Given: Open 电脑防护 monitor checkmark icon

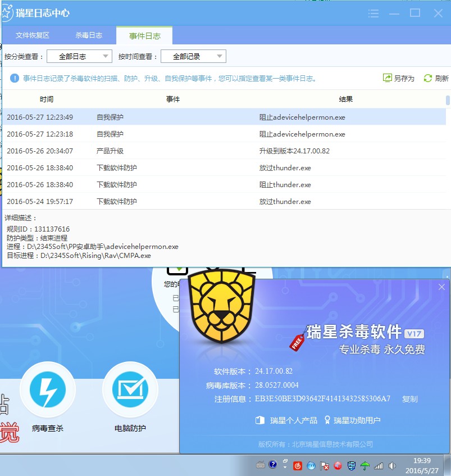Looking at the screenshot, I should (x=130, y=389).
